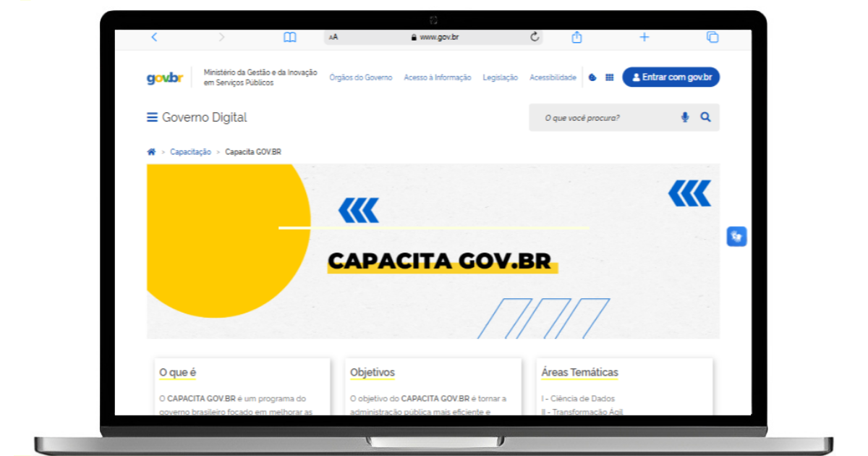
Task: Open Safari bookmarks book icon
Action: 290,37
